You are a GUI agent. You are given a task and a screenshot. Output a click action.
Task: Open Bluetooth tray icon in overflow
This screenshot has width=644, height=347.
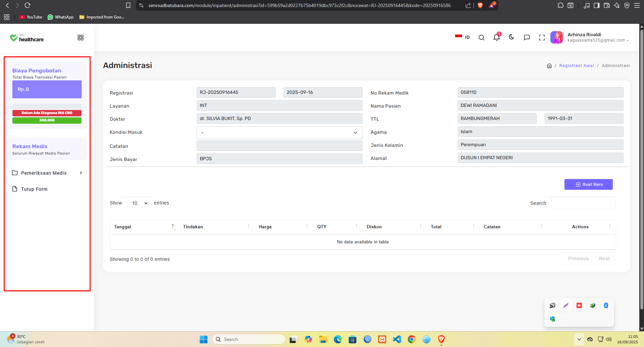(606, 305)
